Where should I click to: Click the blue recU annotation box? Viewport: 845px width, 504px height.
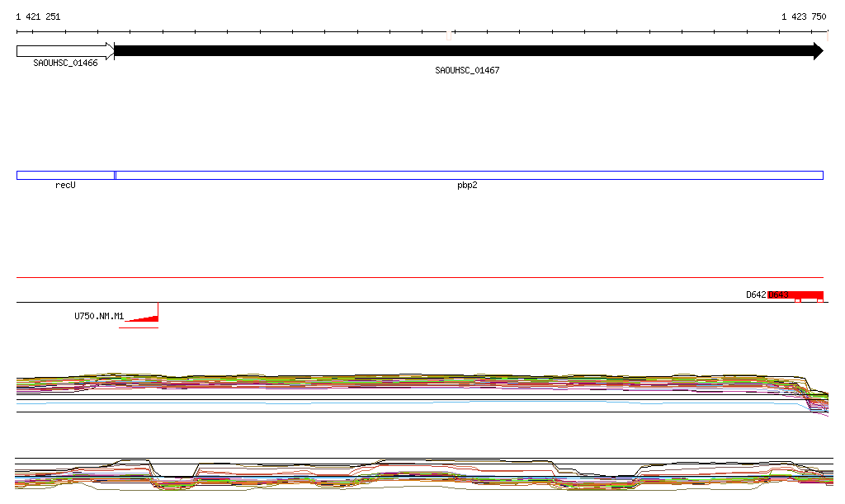(x=65, y=175)
